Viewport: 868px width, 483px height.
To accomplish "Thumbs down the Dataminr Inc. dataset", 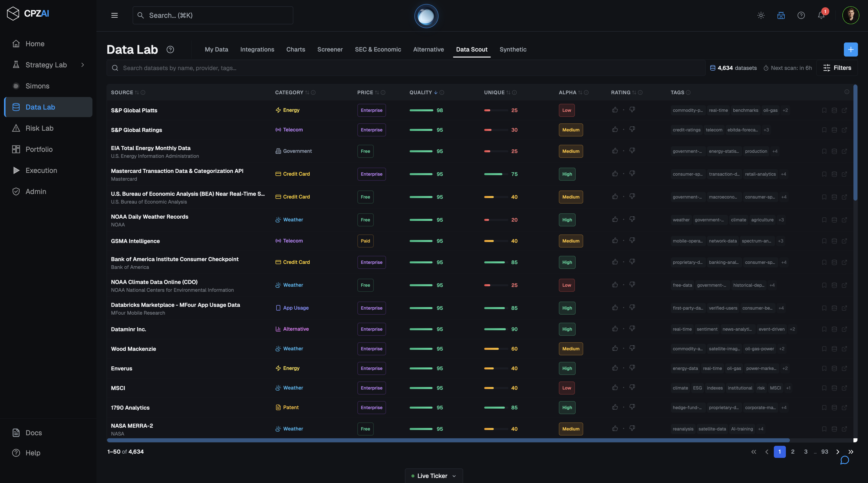I will (632, 329).
